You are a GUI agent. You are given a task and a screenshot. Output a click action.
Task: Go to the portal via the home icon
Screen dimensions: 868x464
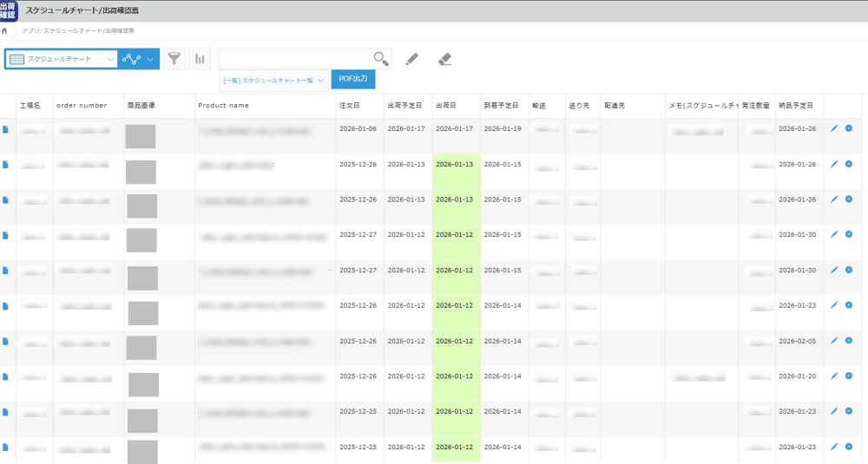(4, 31)
